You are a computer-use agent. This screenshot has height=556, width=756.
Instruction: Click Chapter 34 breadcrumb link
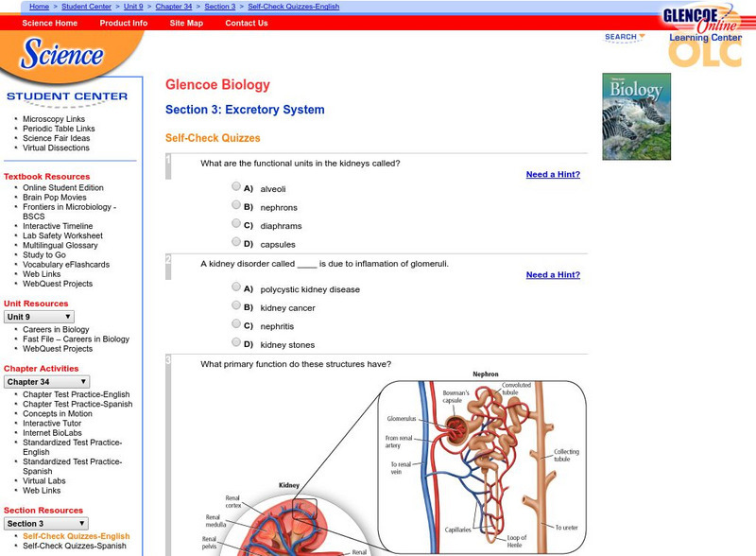(x=174, y=7)
